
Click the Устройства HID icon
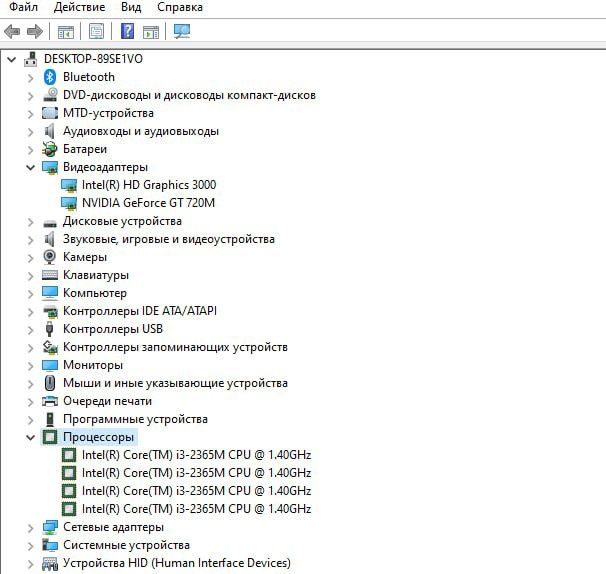click(x=50, y=563)
